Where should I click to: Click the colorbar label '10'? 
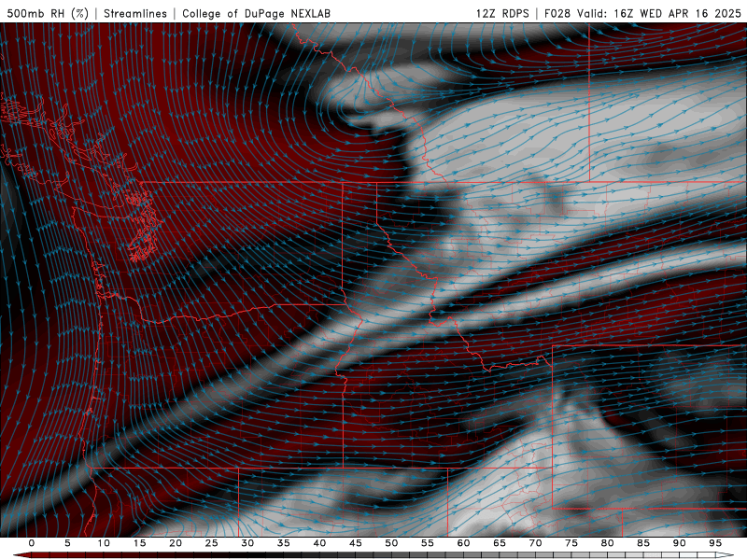[x=104, y=543]
